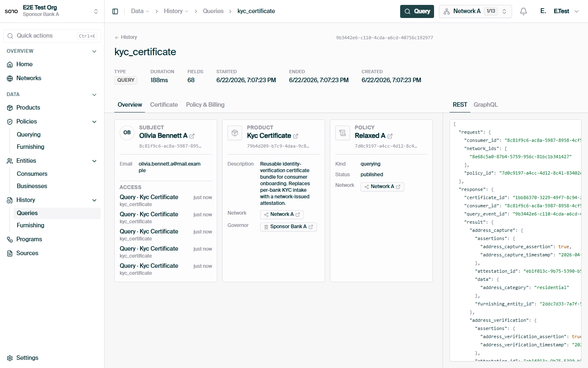Click the policy ID 7d0c9197-a4cc-4d12-8c4…

click(x=386, y=146)
